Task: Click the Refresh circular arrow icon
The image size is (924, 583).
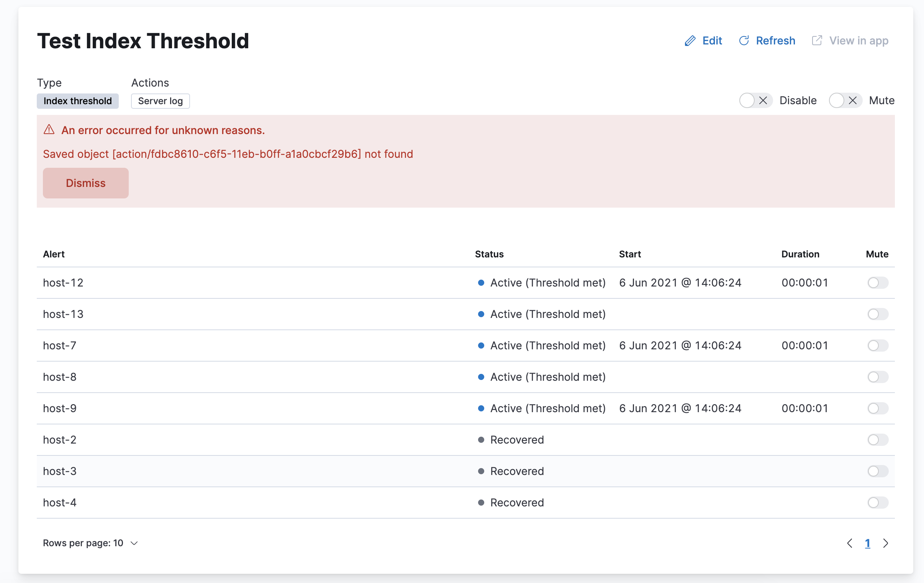Action: [x=744, y=41]
